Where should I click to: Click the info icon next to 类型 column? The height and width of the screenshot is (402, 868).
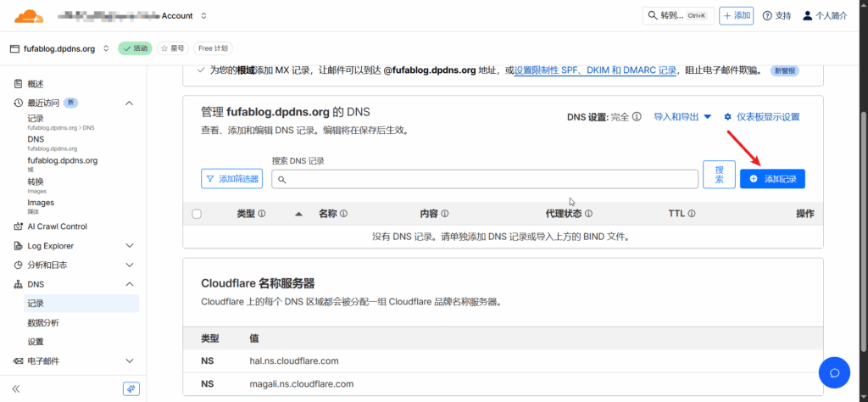point(262,214)
